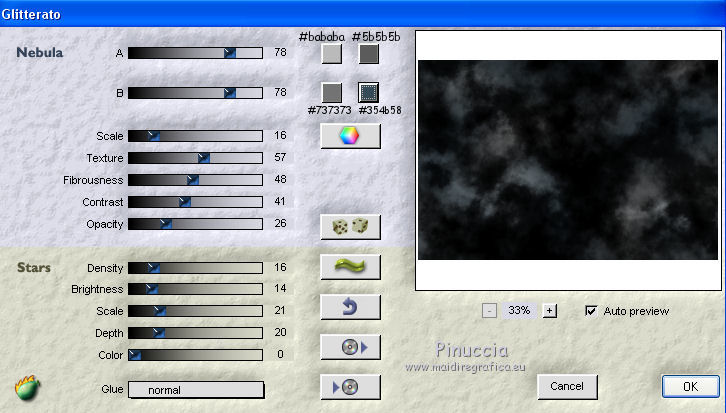This screenshot has height=413, width=726.
Task: Zoom in the preview with plus button
Action: point(550,310)
